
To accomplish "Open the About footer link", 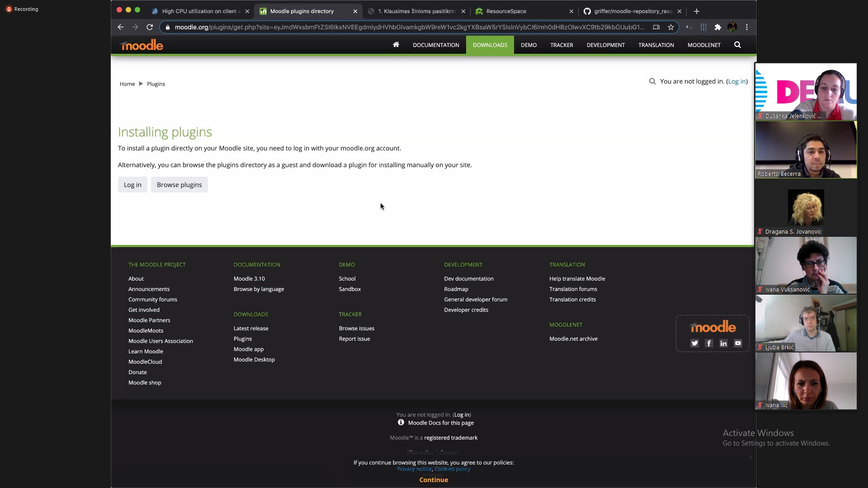I will point(136,279).
